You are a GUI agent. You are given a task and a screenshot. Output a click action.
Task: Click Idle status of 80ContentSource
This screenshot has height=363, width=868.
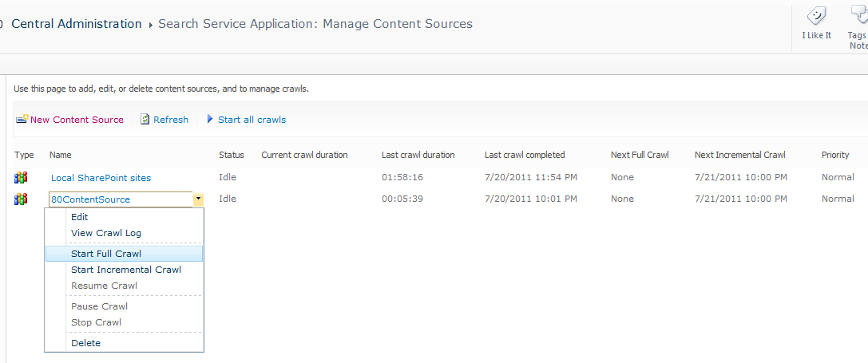[228, 199]
